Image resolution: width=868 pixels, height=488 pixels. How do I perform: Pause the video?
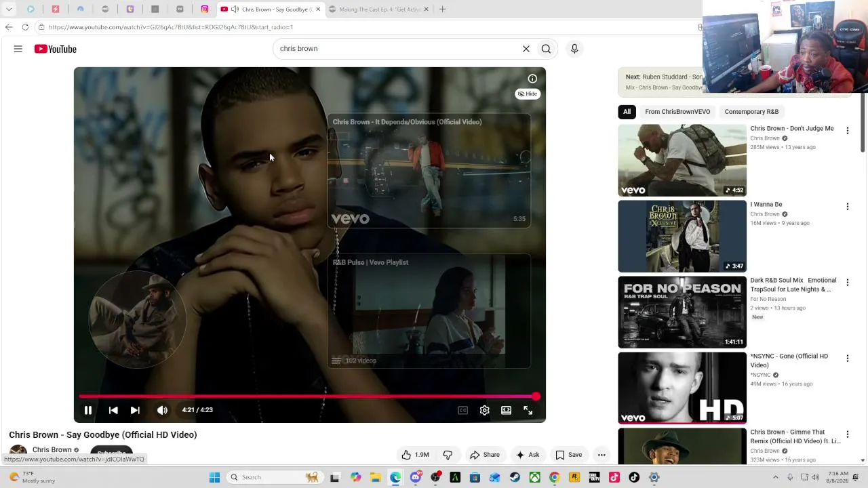88,410
